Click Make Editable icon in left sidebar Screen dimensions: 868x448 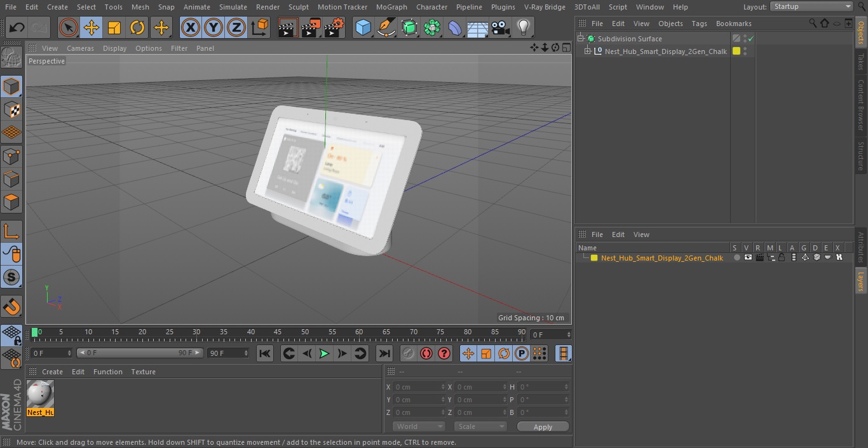pos(11,57)
